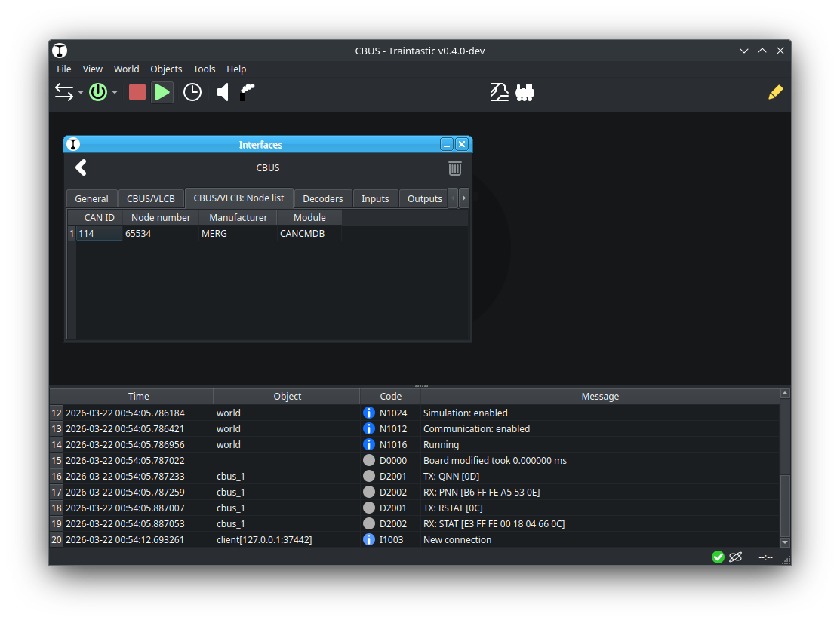Delete the CBUS interface using trash icon
Viewport: 840px width, 623px height.
coord(455,168)
